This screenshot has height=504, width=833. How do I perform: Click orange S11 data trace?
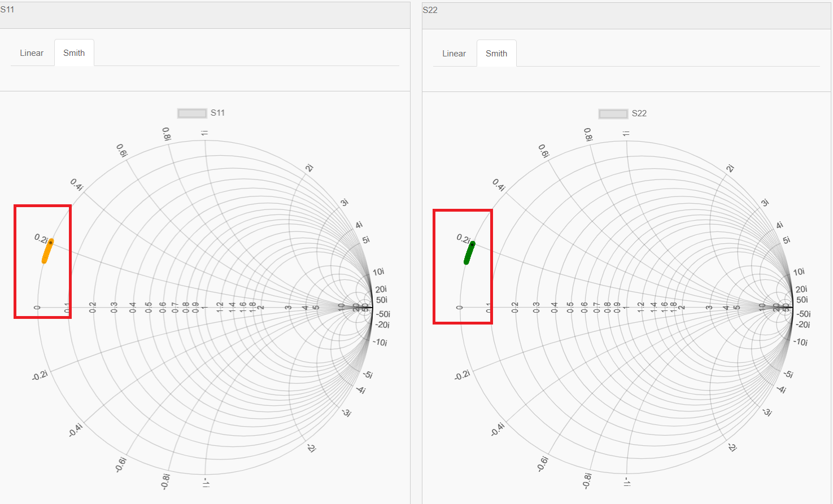tap(47, 251)
